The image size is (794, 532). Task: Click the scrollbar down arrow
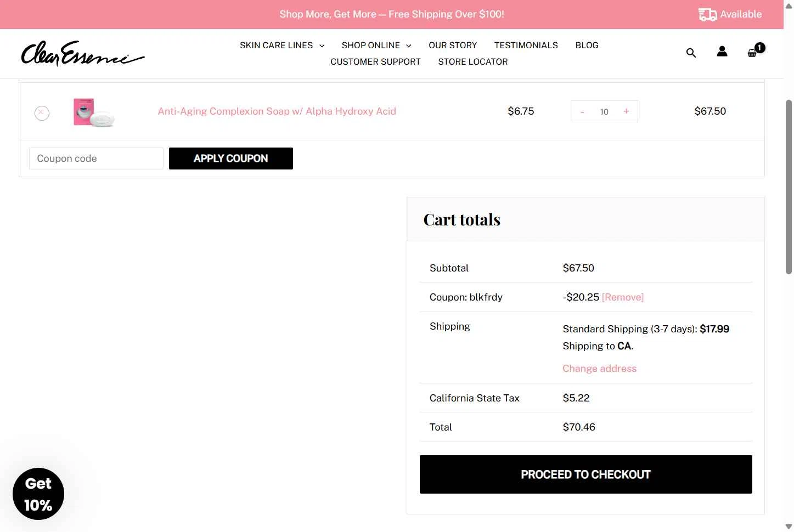[x=789, y=527]
